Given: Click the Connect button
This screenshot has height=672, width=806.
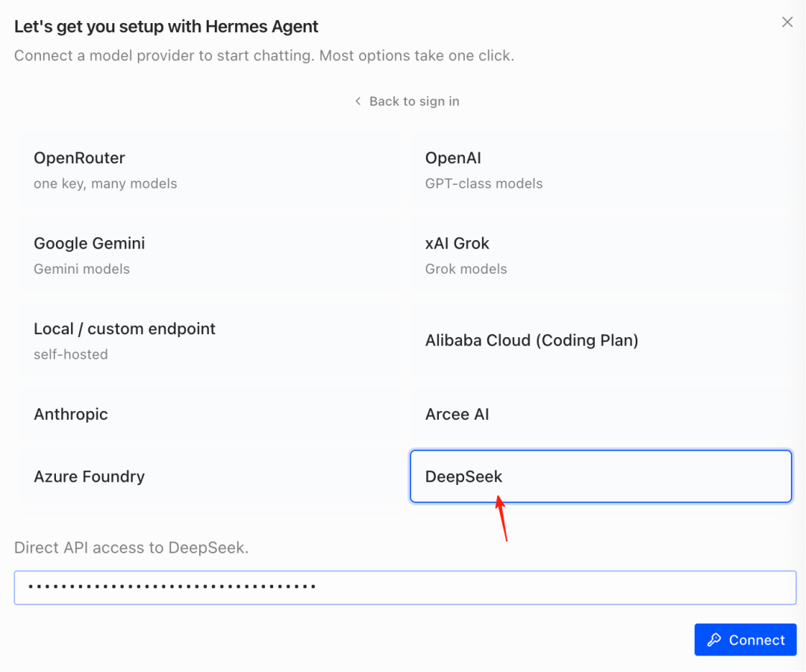Looking at the screenshot, I should (x=746, y=640).
